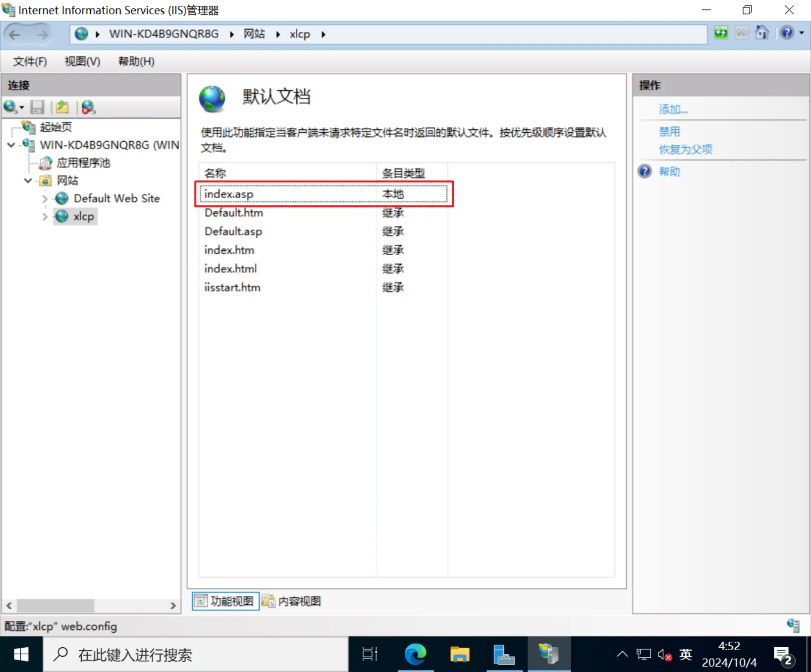Click the Help question mark toolbar icon
The image size is (811, 672).
[787, 33]
